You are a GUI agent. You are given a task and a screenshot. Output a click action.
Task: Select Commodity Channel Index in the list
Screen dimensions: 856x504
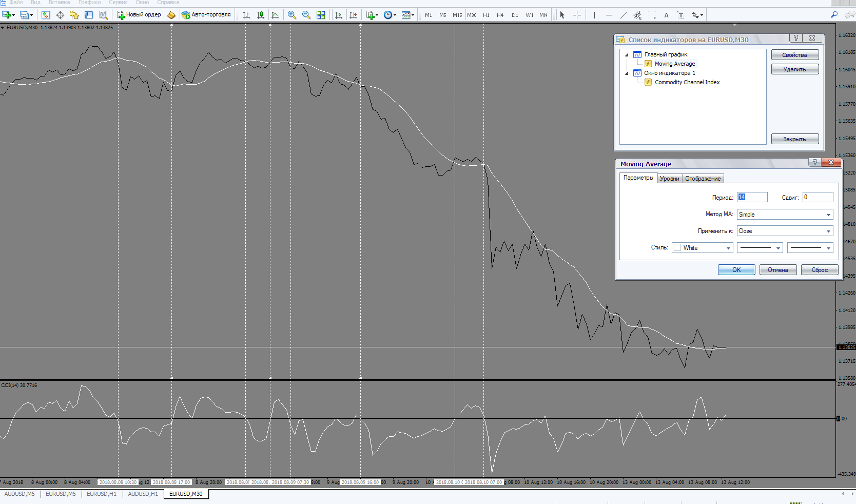687,82
